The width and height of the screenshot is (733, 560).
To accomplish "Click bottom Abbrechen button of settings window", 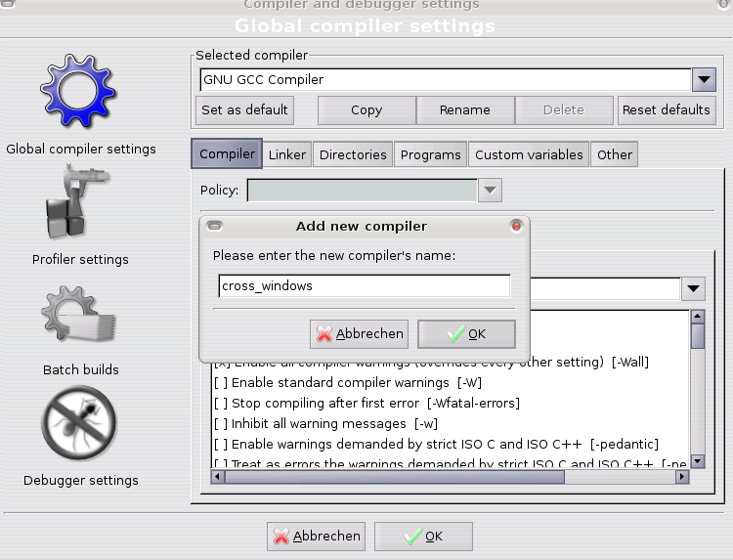I will point(316,537).
